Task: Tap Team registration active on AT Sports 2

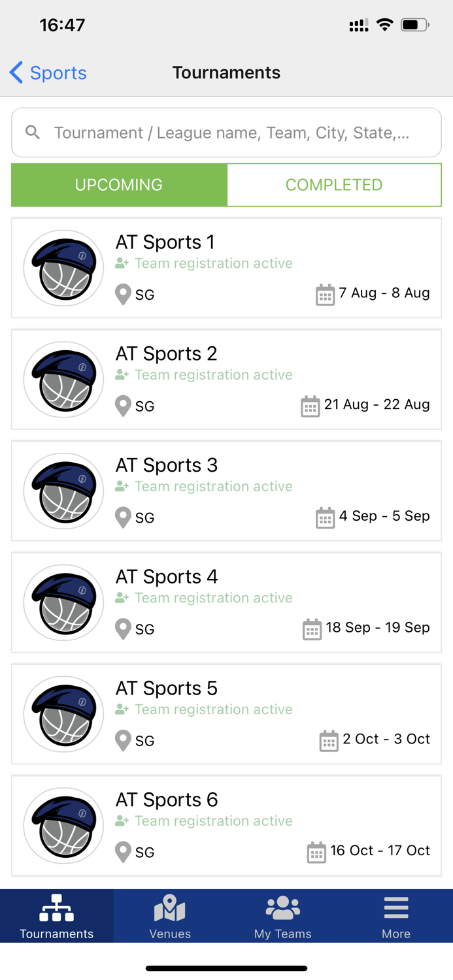Action: coord(213,374)
